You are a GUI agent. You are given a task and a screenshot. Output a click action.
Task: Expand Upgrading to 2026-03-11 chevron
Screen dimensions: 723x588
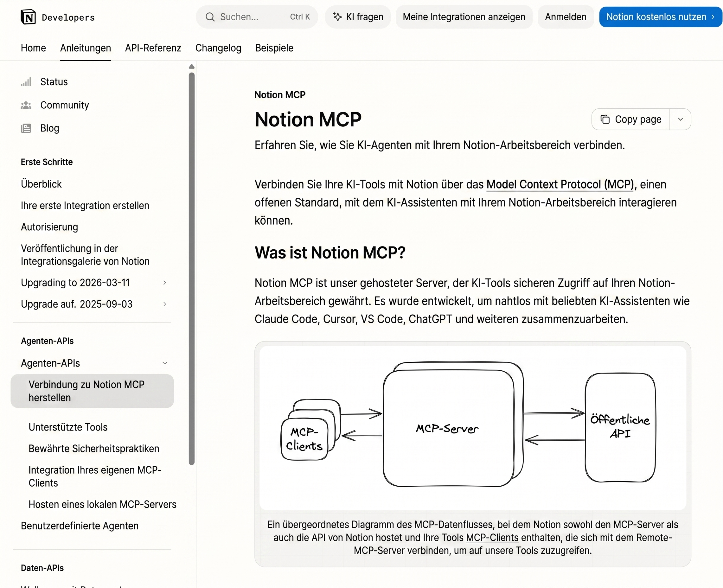click(164, 283)
